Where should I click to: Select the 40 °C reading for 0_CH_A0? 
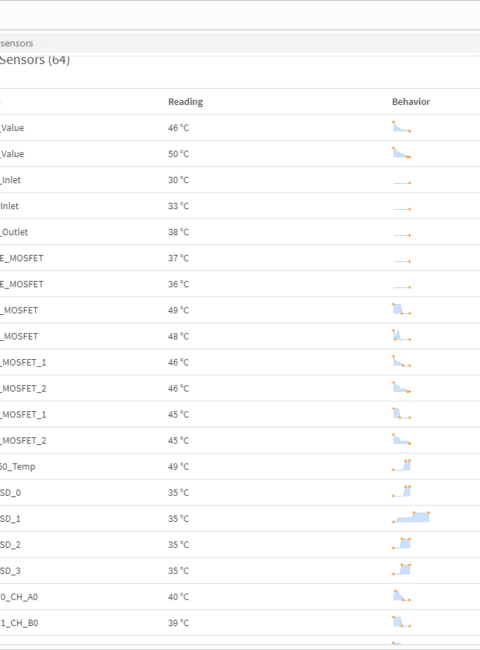point(178,597)
